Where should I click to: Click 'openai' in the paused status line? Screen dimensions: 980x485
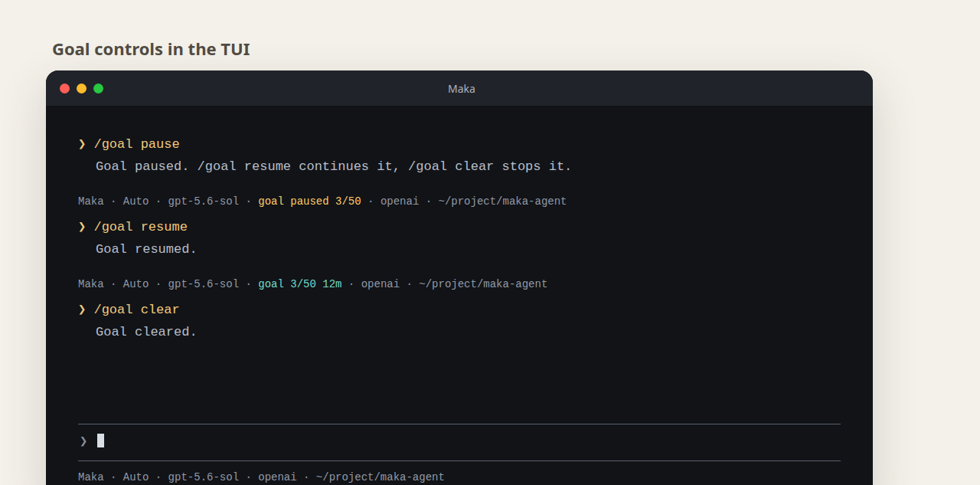point(400,202)
